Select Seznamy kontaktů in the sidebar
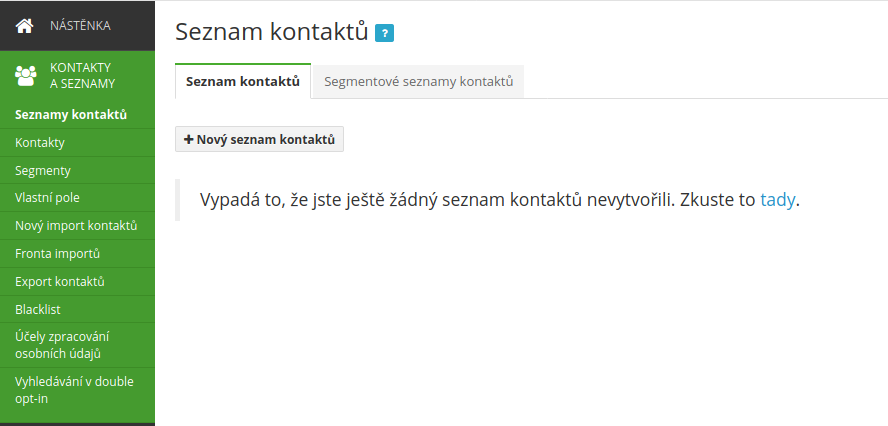The height and width of the screenshot is (426, 888). pos(78,115)
